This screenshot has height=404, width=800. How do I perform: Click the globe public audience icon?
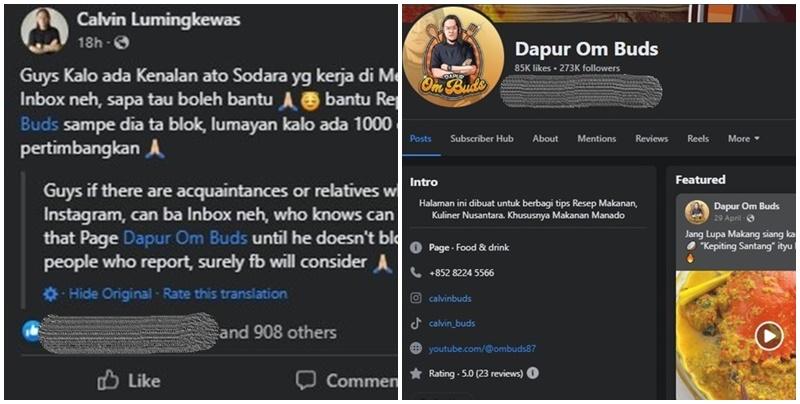coord(121,42)
